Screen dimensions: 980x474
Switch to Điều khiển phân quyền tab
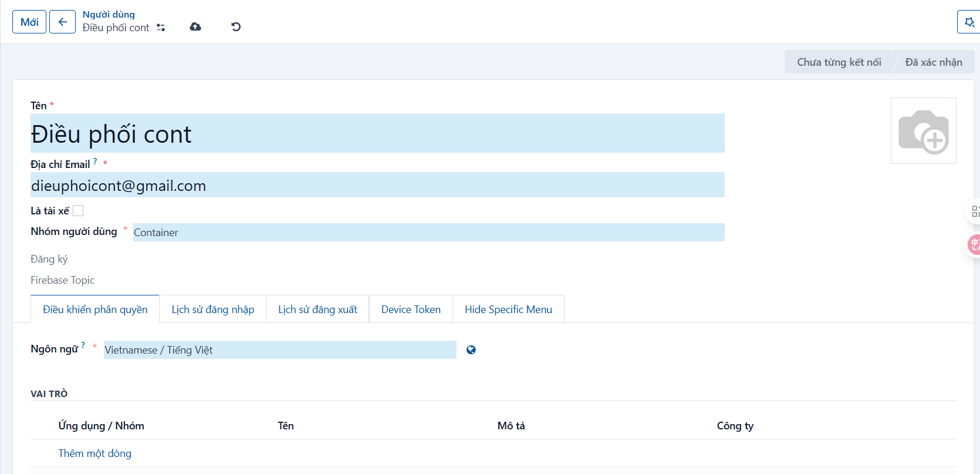tap(95, 310)
